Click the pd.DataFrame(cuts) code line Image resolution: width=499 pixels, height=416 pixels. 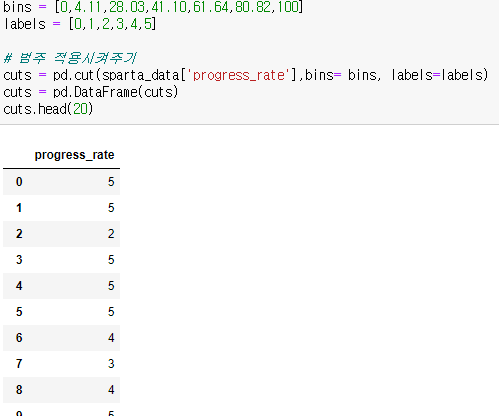click(x=91, y=92)
